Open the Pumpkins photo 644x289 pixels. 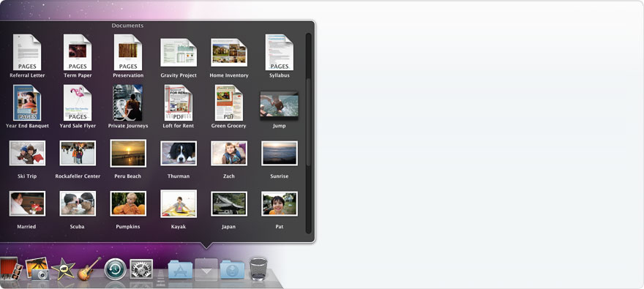coord(128,203)
